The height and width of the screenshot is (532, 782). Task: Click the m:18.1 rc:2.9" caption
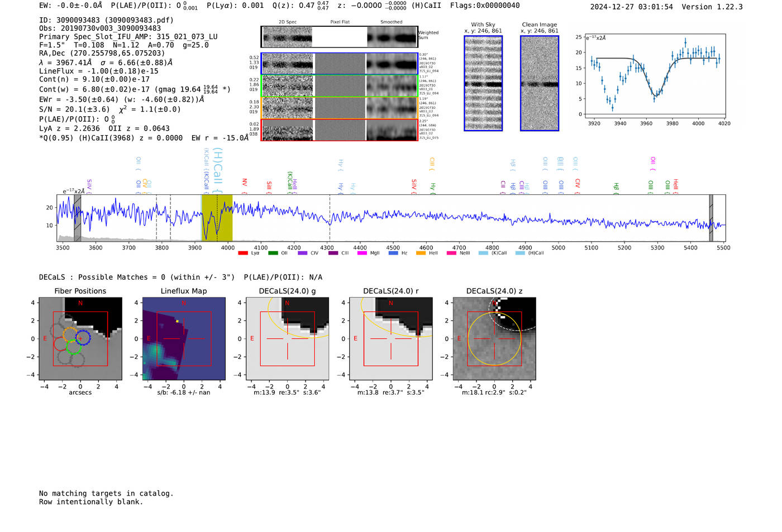point(494,392)
